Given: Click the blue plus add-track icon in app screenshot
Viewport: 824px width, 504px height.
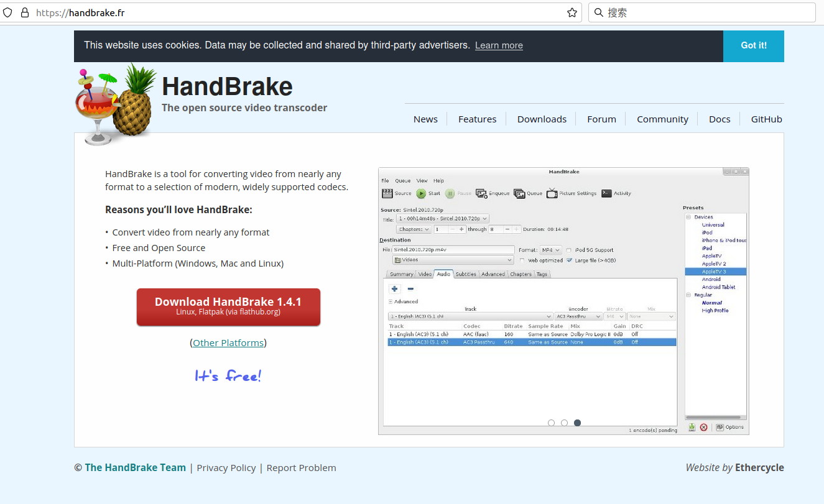Looking at the screenshot, I should 395,288.
